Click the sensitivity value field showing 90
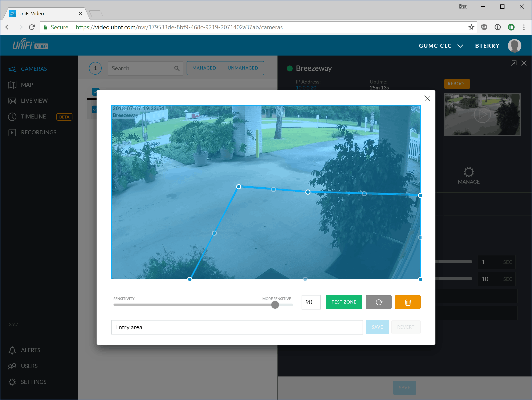532x400 pixels. pyautogui.click(x=311, y=302)
